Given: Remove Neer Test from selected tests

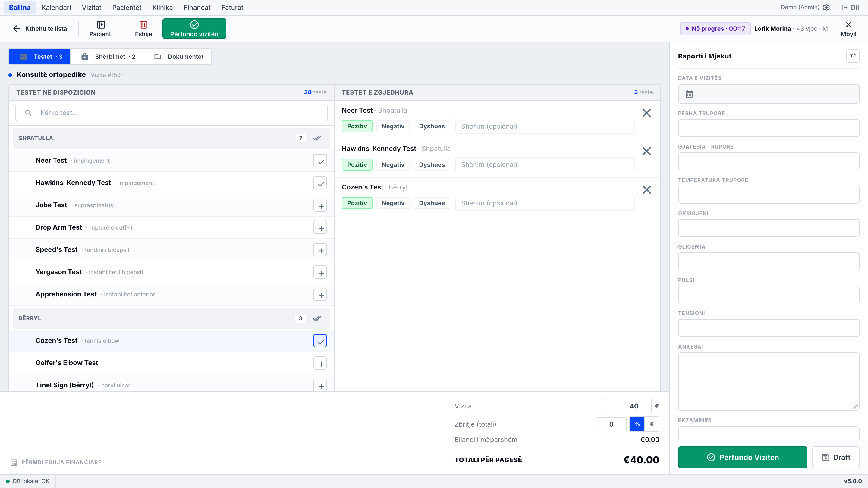Looking at the screenshot, I should coord(646,113).
